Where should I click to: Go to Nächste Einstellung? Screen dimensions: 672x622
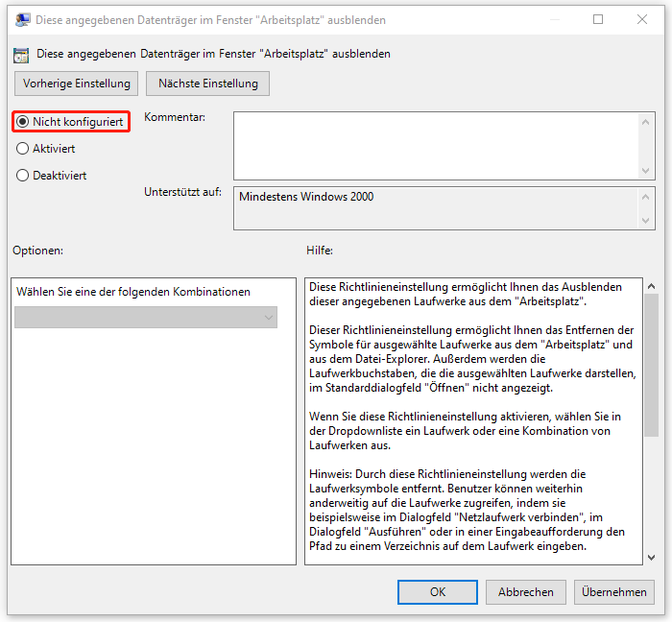[x=208, y=84]
